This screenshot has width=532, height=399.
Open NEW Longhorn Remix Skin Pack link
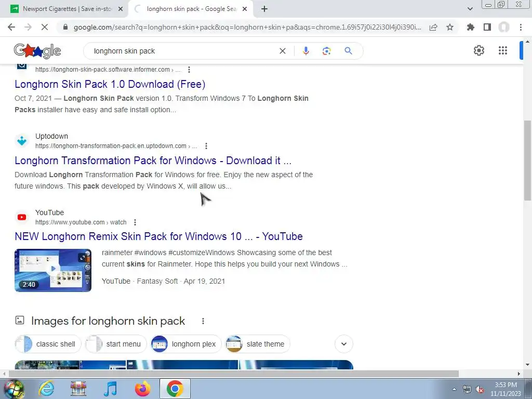(x=159, y=236)
